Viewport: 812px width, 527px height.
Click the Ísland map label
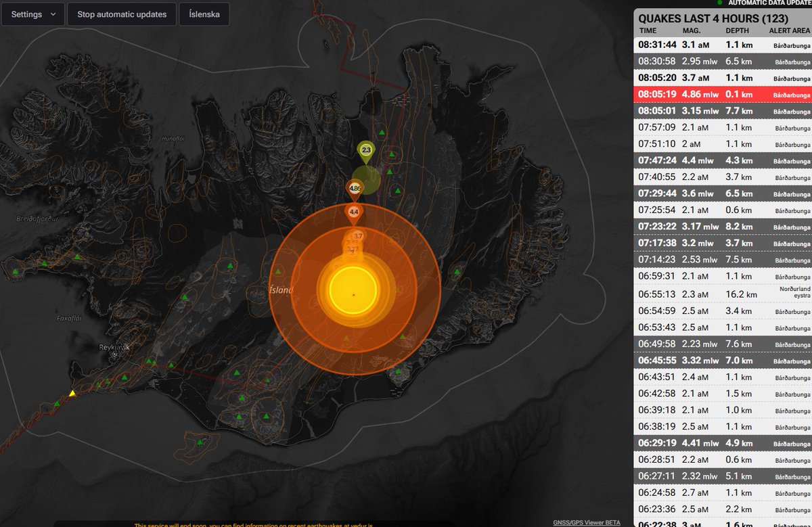281,290
